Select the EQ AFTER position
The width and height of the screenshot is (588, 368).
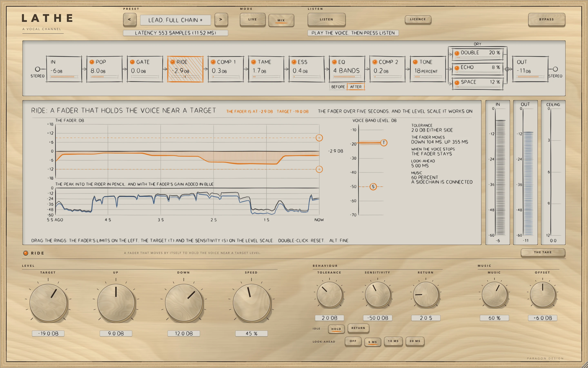(356, 87)
